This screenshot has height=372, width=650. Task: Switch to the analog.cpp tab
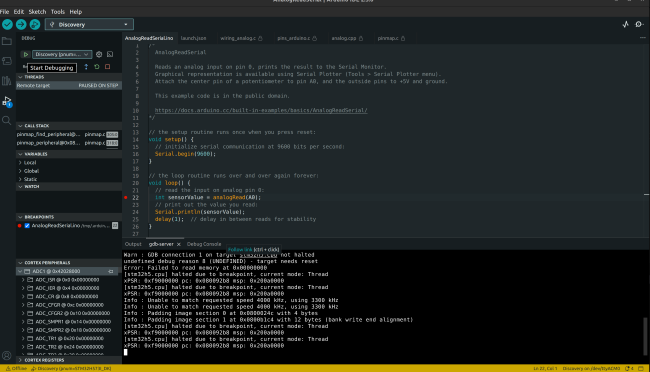pyautogui.click(x=347, y=38)
